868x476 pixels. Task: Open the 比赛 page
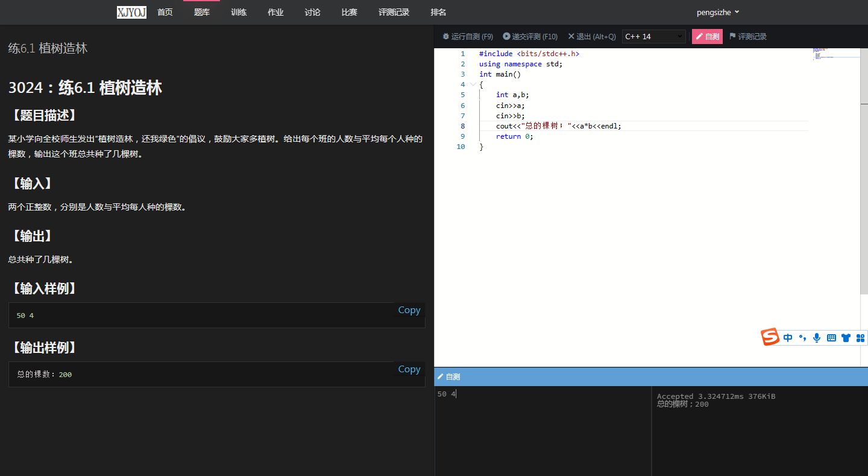tap(349, 12)
